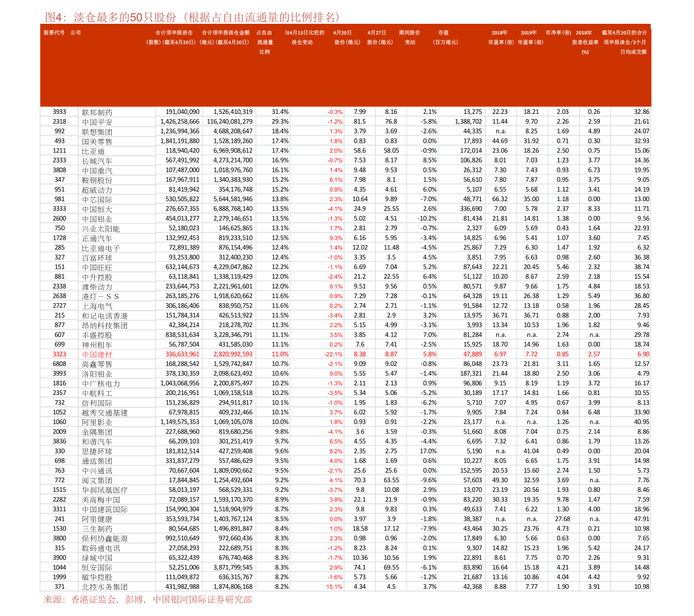The image size is (694, 616).
Task: Click company 洛阳钼业
Action: tap(97, 374)
